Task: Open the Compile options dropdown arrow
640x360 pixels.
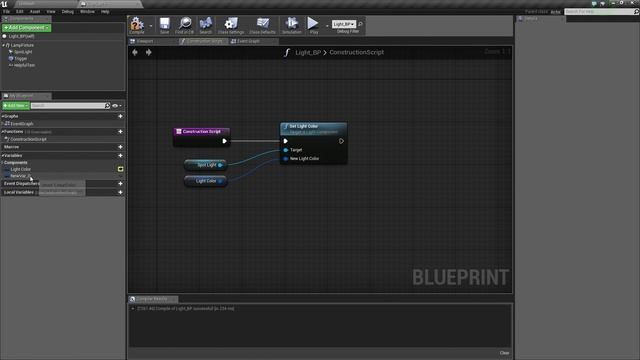Action: click(151, 26)
